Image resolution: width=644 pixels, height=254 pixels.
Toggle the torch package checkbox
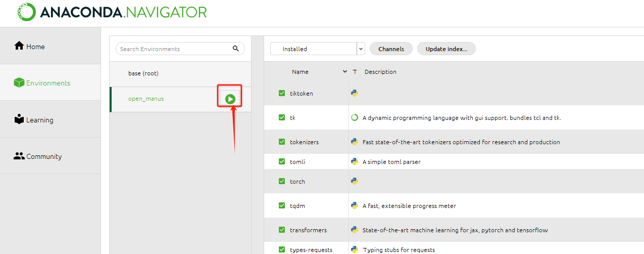[x=282, y=181]
